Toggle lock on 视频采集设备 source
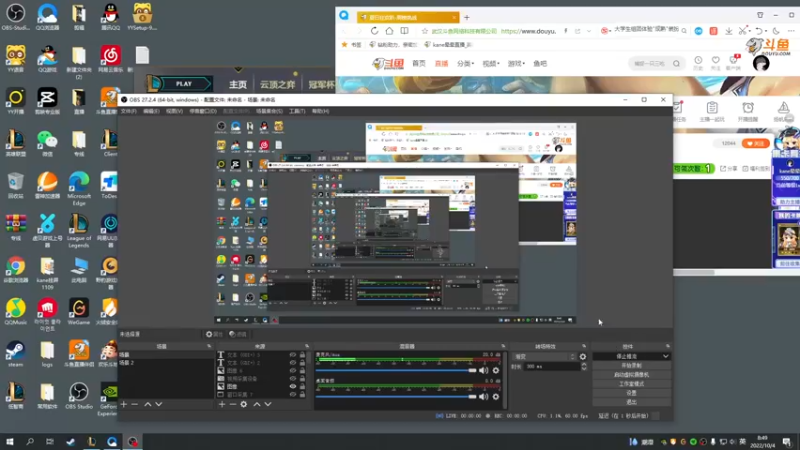The width and height of the screenshot is (800, 450). [302, 379]
